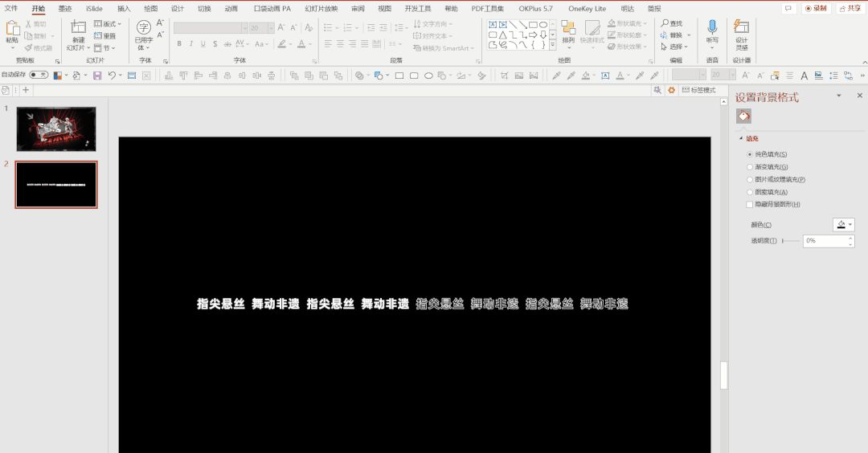Open 设计灵感 design ideas icon
868x453 pixels.
[741, 27]
